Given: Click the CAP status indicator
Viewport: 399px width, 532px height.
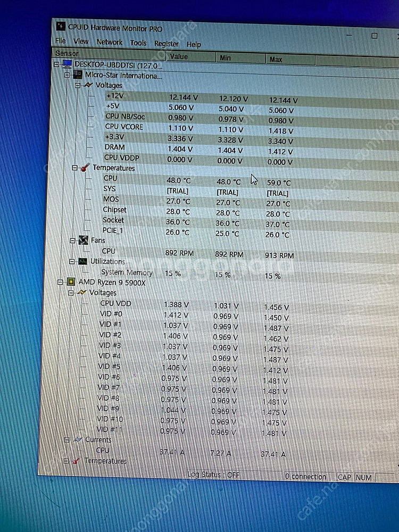Looking at the screenshot, I should pyautogui.click(x=344, y=477).
